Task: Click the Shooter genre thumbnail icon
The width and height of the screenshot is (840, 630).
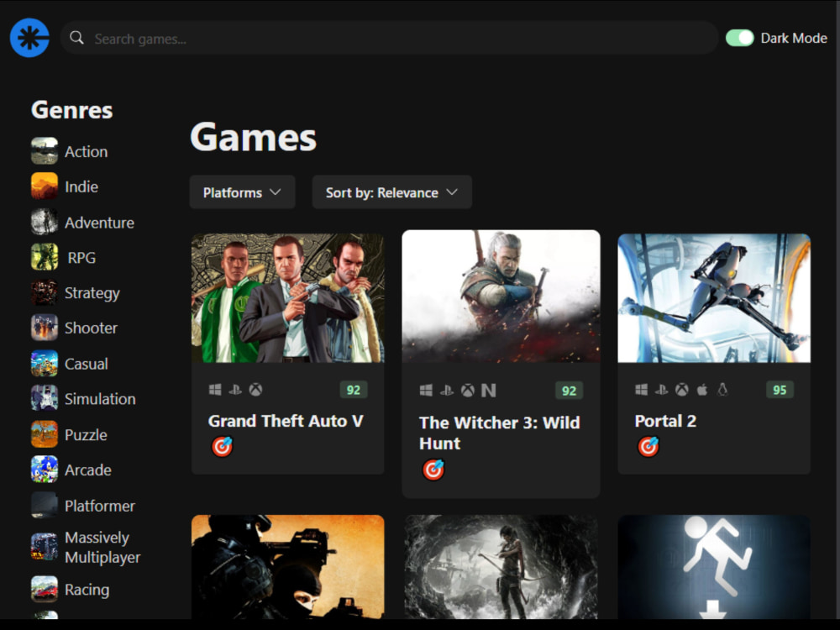Action: pyautogui.click(x=45, y=328)
